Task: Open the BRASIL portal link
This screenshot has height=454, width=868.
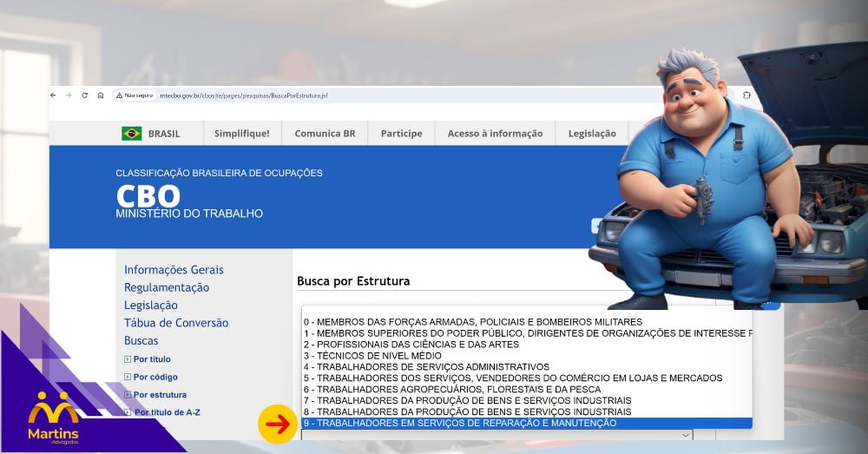Action: [164, 134]
